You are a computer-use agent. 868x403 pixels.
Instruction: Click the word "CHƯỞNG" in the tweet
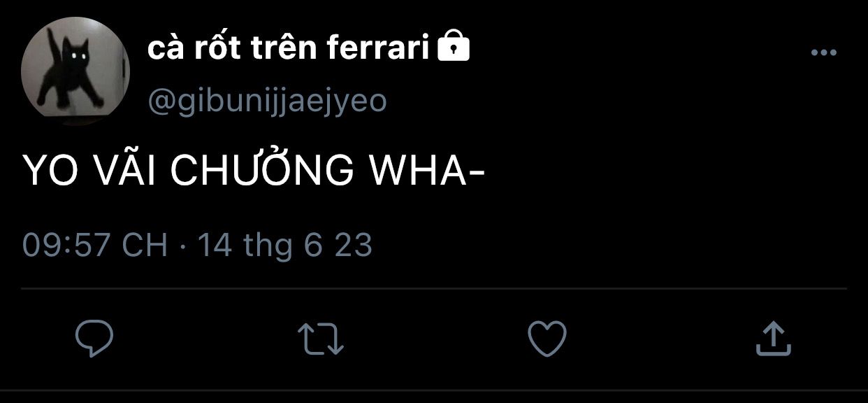point(262,170)
